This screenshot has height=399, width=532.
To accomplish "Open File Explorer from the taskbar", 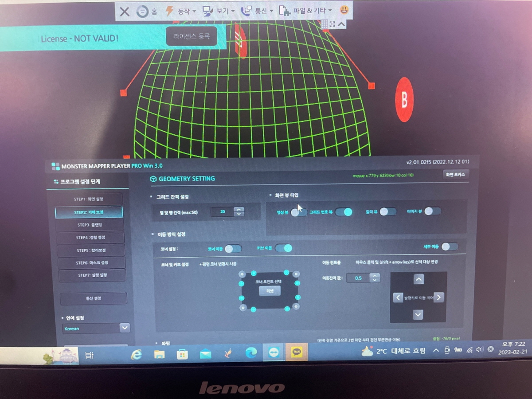I will pyautogui.click(x=159, y=354).
